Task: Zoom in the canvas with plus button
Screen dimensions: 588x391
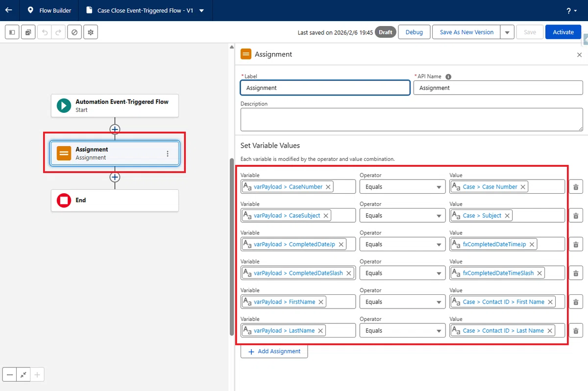Action: (37, 375)
